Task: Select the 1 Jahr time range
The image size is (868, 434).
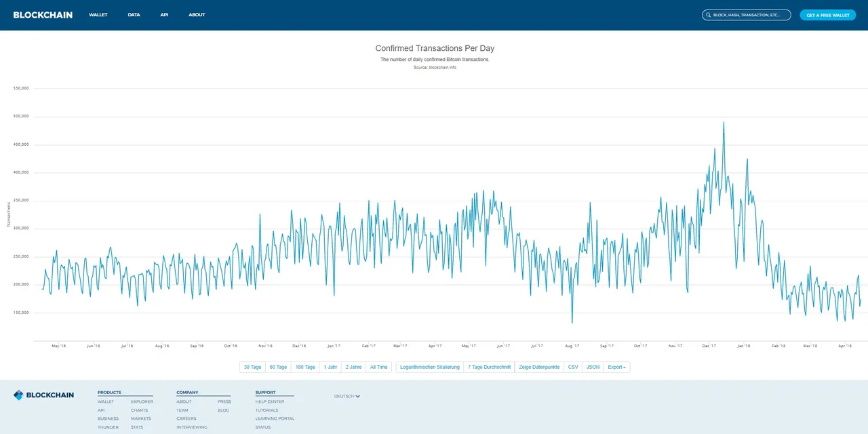Action: tap(330, 367)
